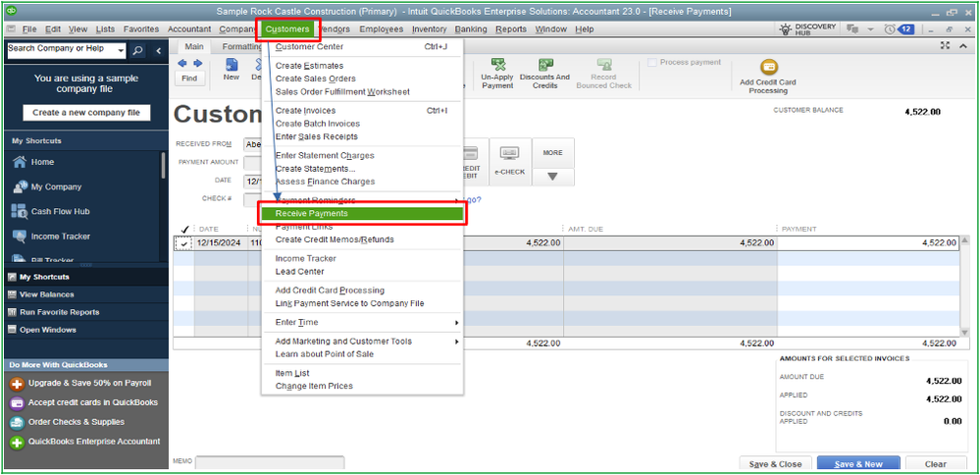This screenshot has height=475, width=980.
Task: Collapse the left icon bar arrow
Action: pyautogui.click(x=158, y=51)
